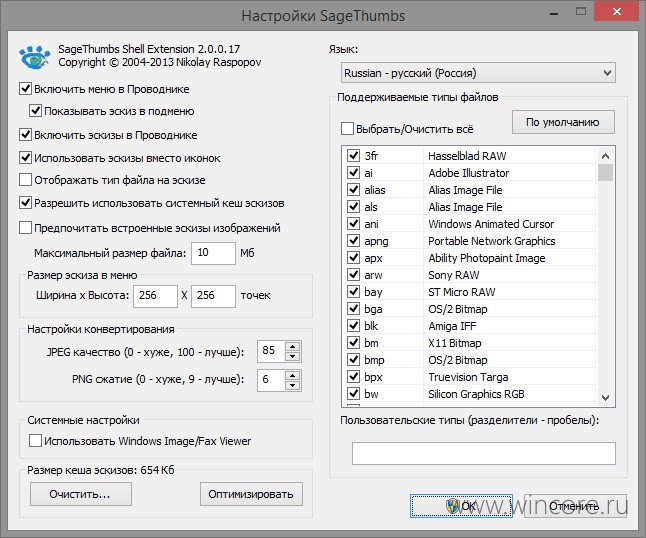Select 'Portable Network Graphics' list row
The height and width of the screenshot is (538, 646).
[x=469, y=241]
